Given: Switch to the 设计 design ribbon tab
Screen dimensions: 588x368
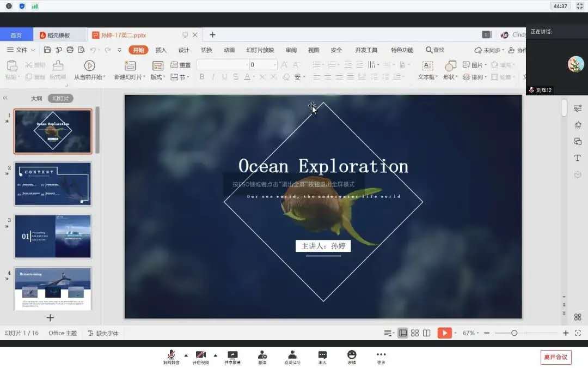Looking at the screenshot, I should 183,50.
